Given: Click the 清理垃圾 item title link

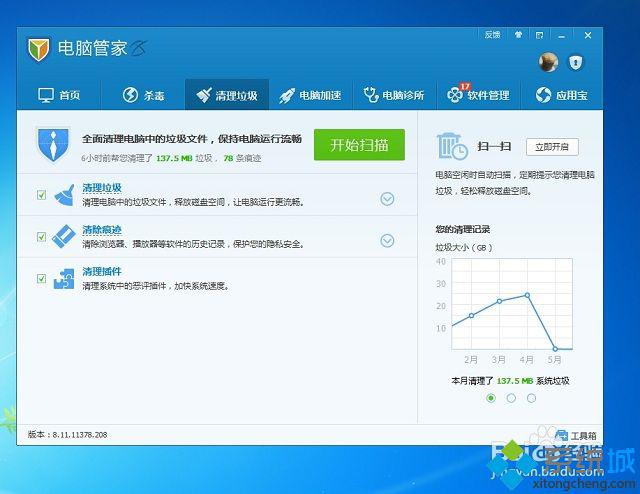Looking at the screenshot, I should pyautogui.click(x=102, y=188).
